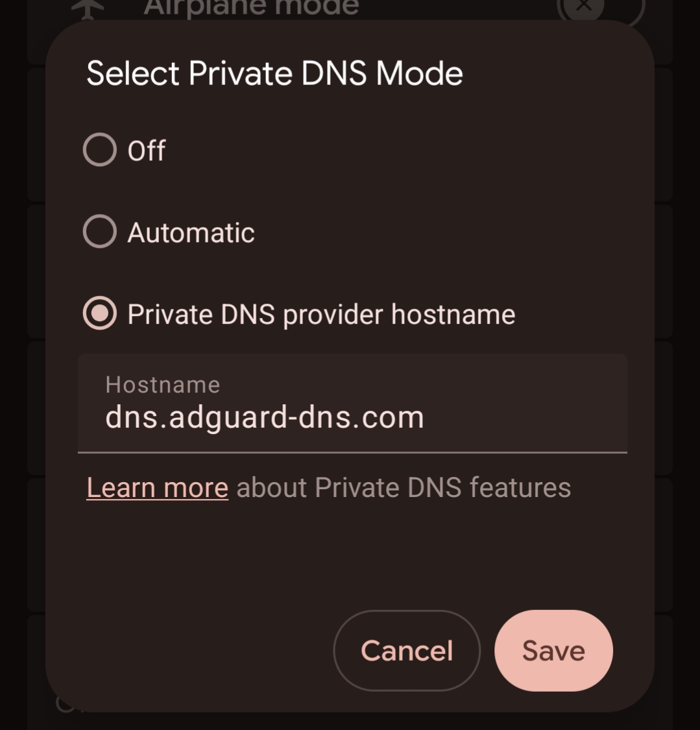Select the Off radio button
Screen dimensions: 700x730
(x=100, y=150)
